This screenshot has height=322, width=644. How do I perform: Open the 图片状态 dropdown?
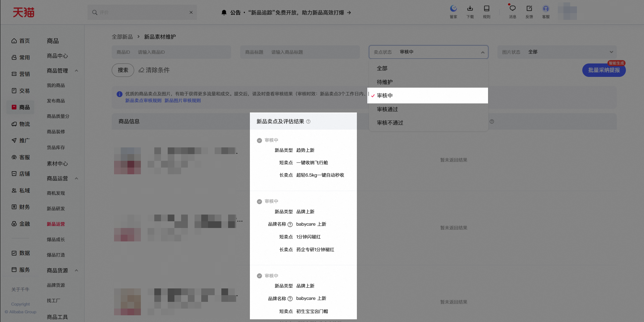pyautogui.click(x=557, y=52)
